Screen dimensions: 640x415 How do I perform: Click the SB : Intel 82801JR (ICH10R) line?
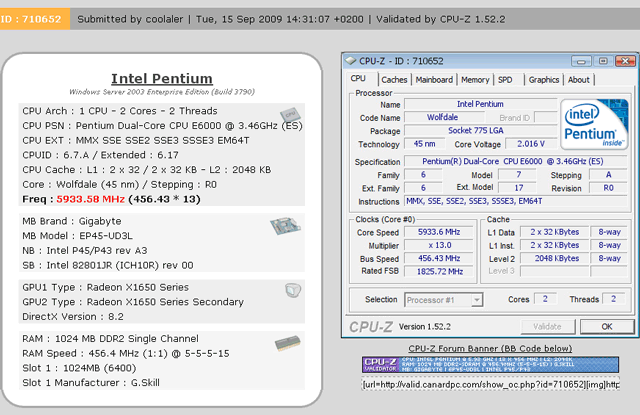click(x=108, y=265)
